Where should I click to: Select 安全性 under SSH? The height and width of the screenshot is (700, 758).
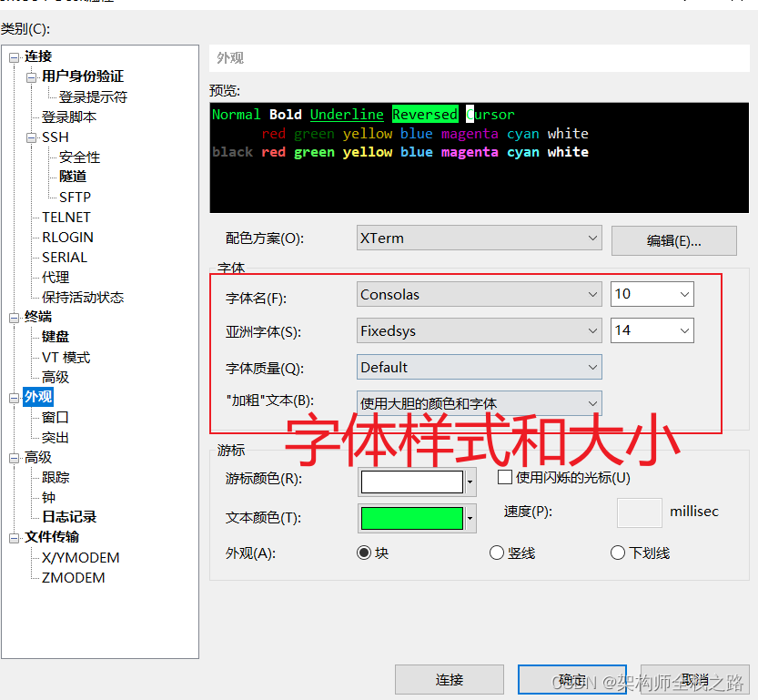point(79,157)
